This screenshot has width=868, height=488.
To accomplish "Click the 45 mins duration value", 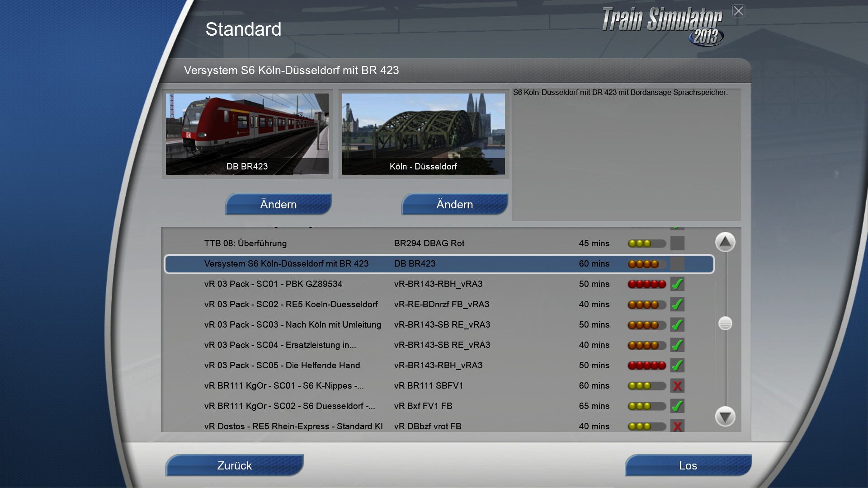I will point(594,244).
